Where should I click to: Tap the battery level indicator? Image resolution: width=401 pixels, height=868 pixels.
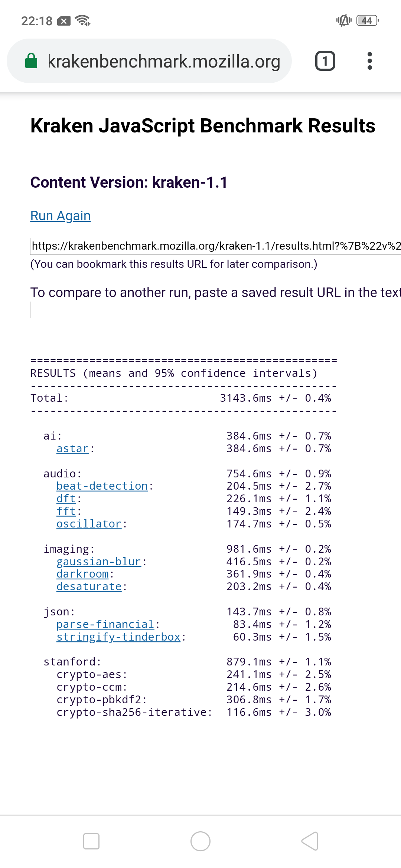pos(367,21)
